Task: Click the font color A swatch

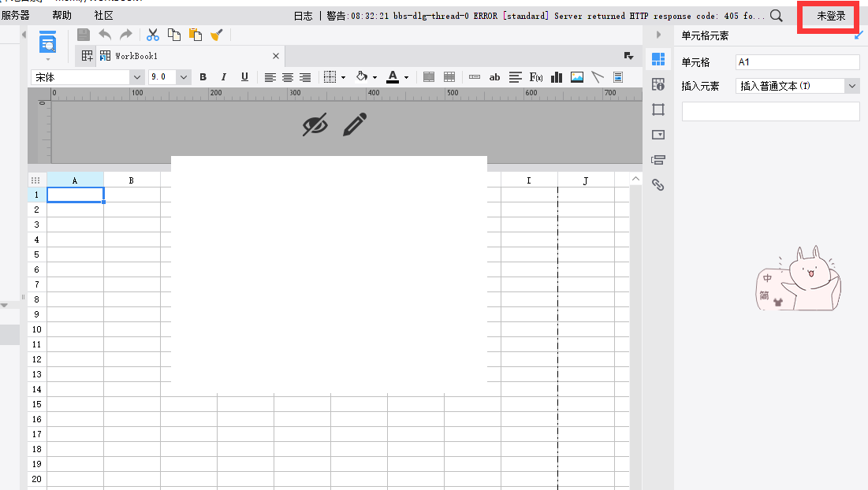Action: pos(393,77)
